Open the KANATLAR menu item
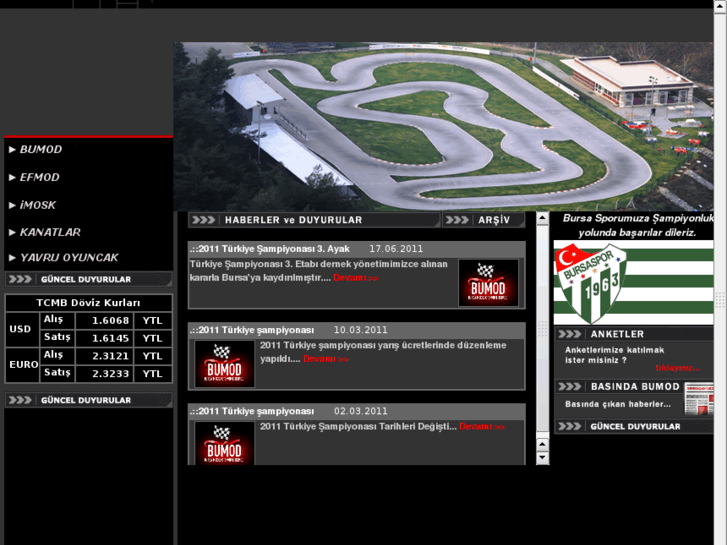 click(50, 232)
